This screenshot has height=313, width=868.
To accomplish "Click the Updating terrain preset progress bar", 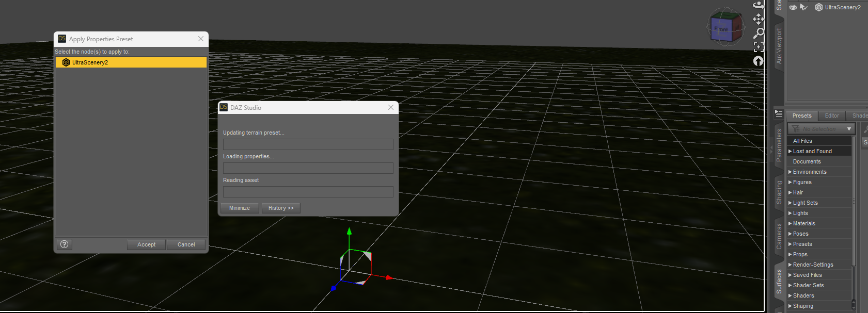I will [308, 144].
